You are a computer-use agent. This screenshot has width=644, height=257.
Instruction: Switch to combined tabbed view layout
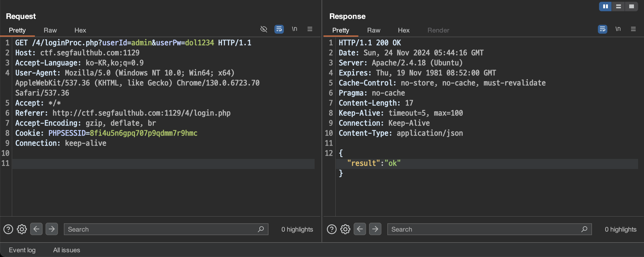631,6
